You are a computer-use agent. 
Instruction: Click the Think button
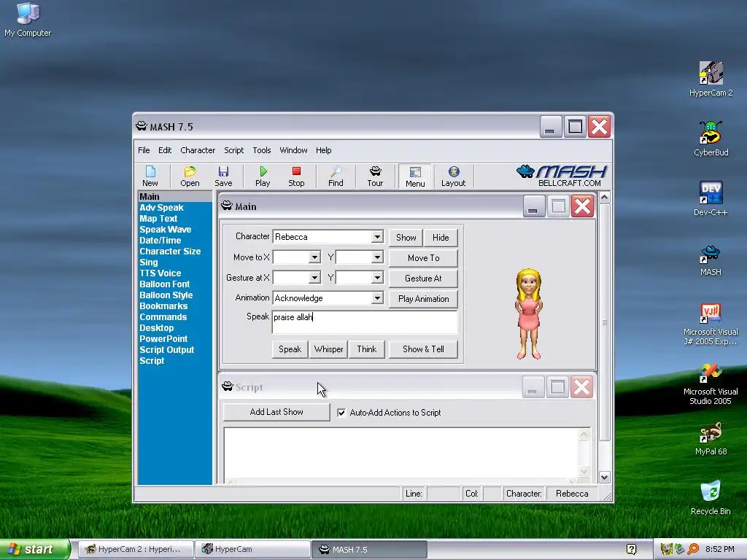click(x=366, y=349)
